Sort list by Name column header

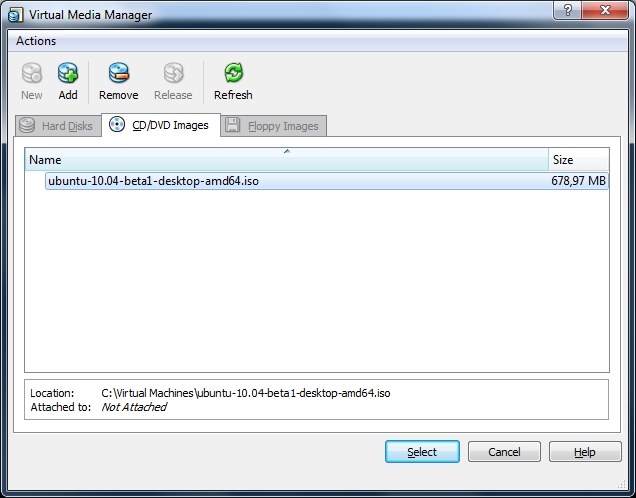point(286,159)
